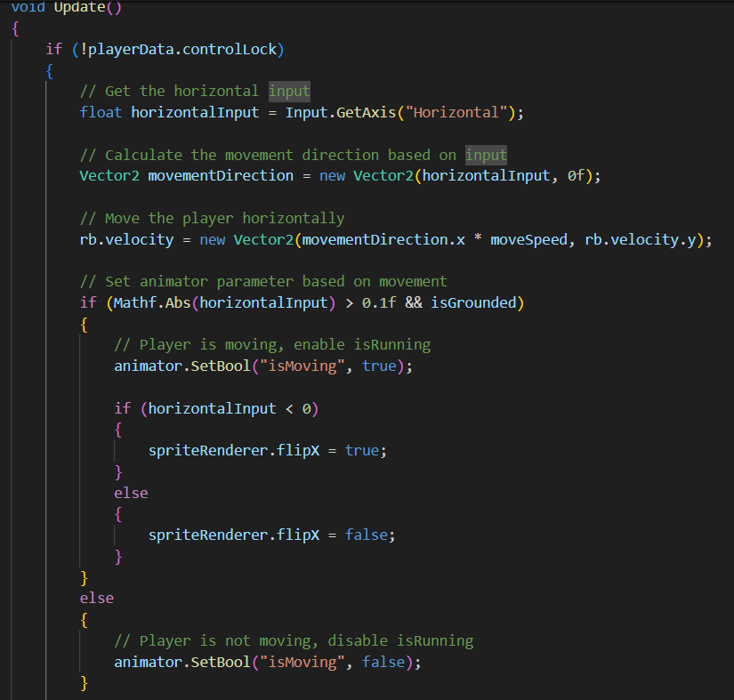Image resolution: width=734 pixels, height=700 pixels.
Task: Click 'Player is not moving' comment
Action: pos(294,640)
